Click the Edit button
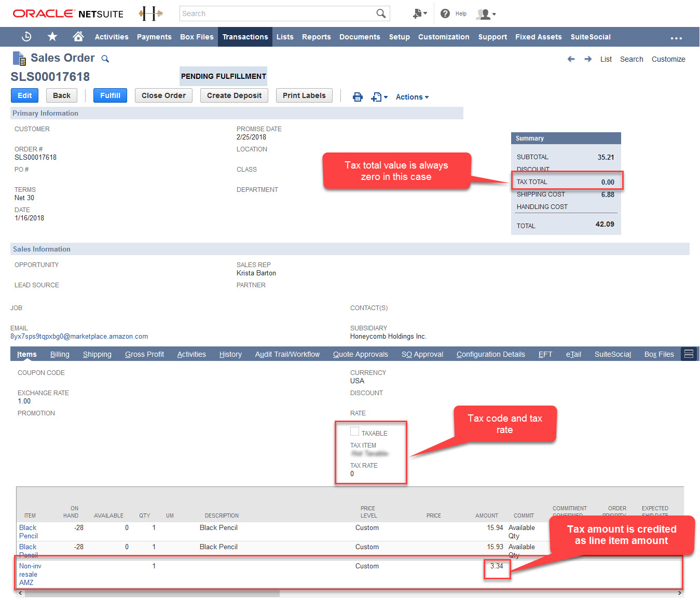Screen dimensions: 700x613 [x=24, y=95]
